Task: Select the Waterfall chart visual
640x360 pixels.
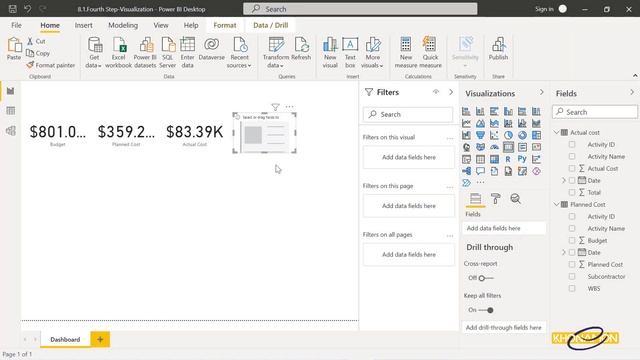Action: (x=466, y=135)
